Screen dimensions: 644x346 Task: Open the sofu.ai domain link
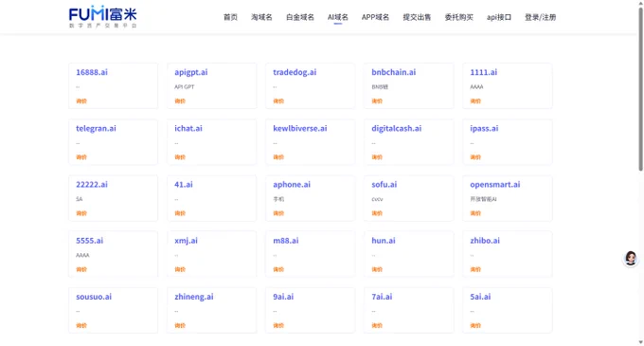click(384, 185)
